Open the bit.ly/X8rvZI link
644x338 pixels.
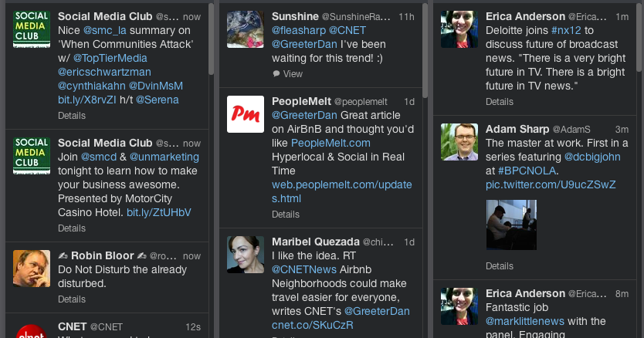pos(86,100)
